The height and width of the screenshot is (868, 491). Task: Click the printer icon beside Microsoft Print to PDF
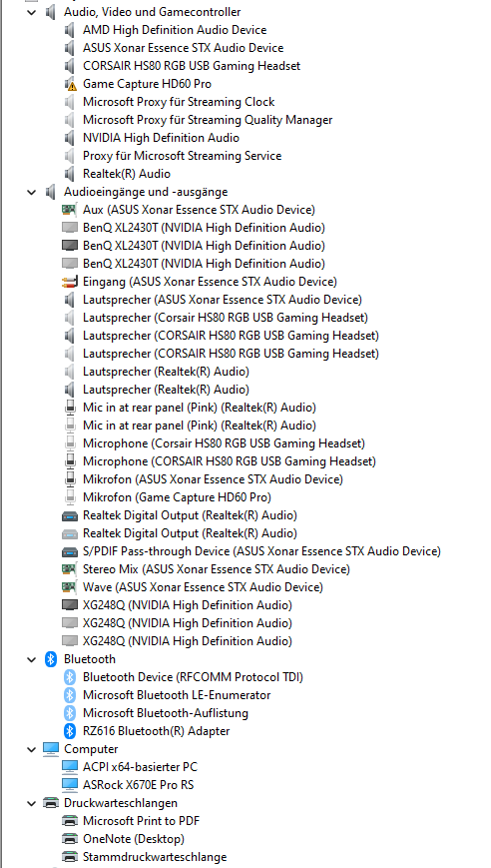point(70,821)
